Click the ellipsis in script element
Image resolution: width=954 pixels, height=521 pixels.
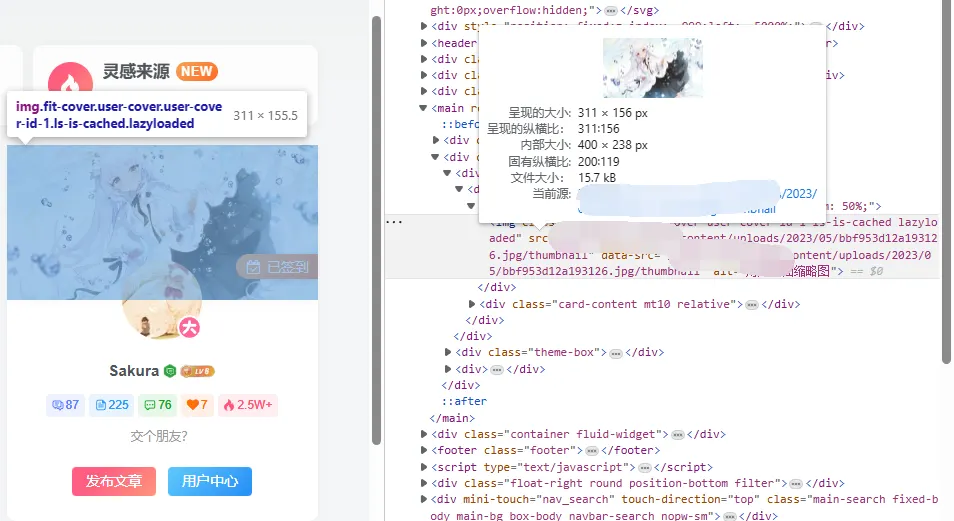[x=644, y=468]
